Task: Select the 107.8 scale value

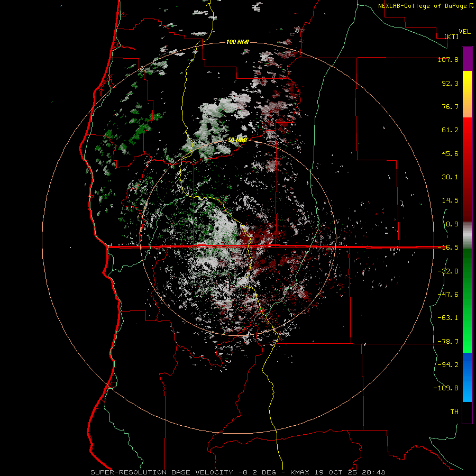Action: pos(448,59)
